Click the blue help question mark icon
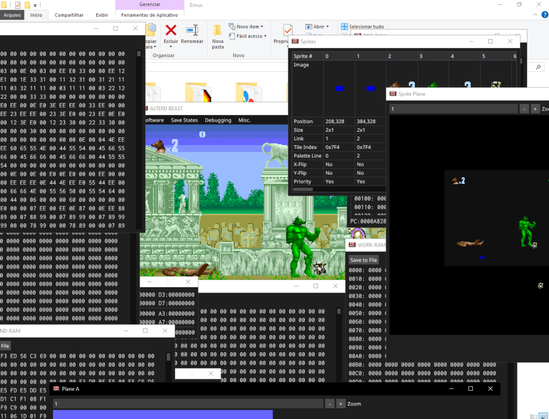This screenshot has height=419, width=549. point(545,15)
